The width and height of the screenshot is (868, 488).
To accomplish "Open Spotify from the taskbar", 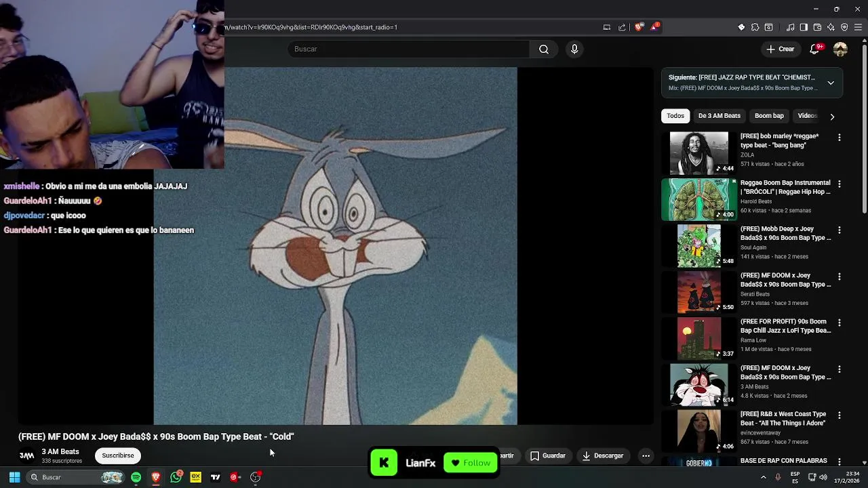I will coord(136,477).
